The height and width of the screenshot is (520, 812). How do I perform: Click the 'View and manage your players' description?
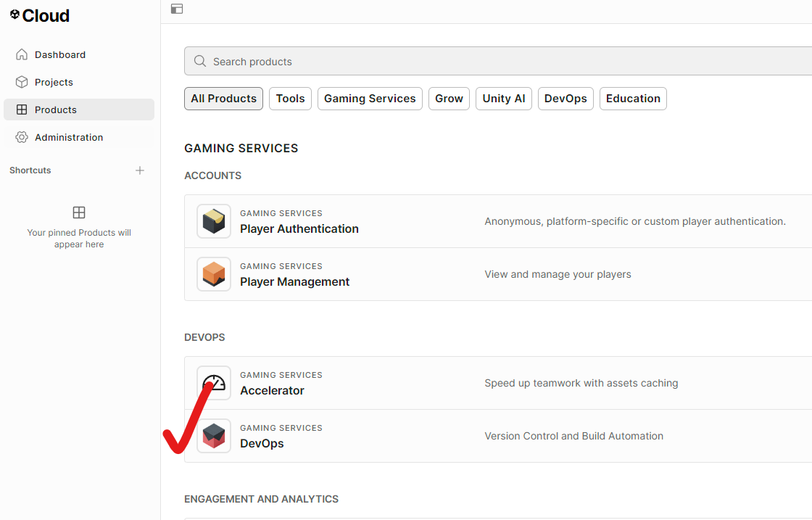tap(558, 274)
